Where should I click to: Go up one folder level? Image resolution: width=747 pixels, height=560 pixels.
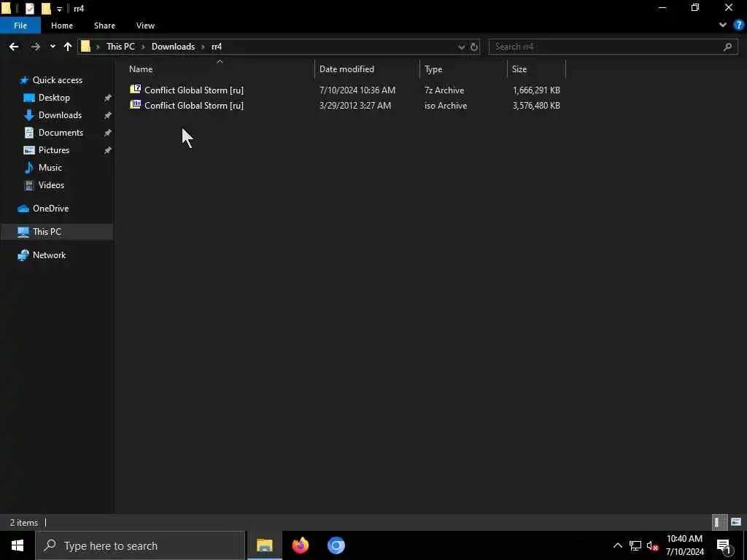(68, 47)
